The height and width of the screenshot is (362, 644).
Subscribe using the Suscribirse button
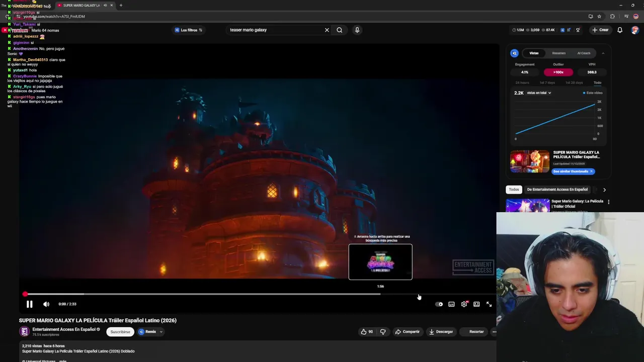pyautogui.click(x=120, y=332)
